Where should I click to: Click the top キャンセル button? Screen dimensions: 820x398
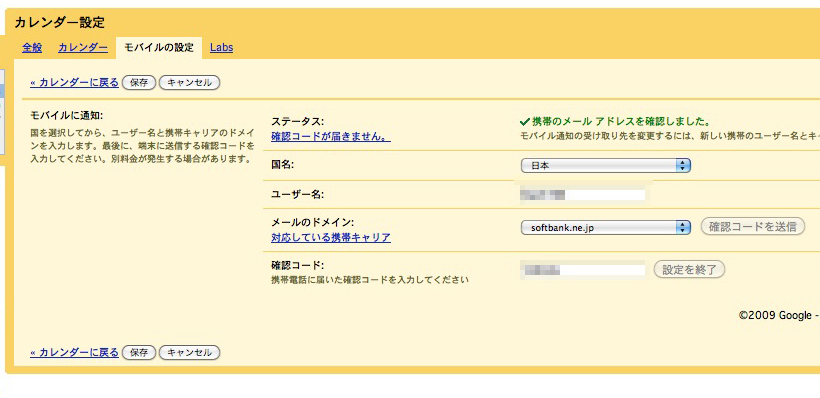click(x=189, y=83)
